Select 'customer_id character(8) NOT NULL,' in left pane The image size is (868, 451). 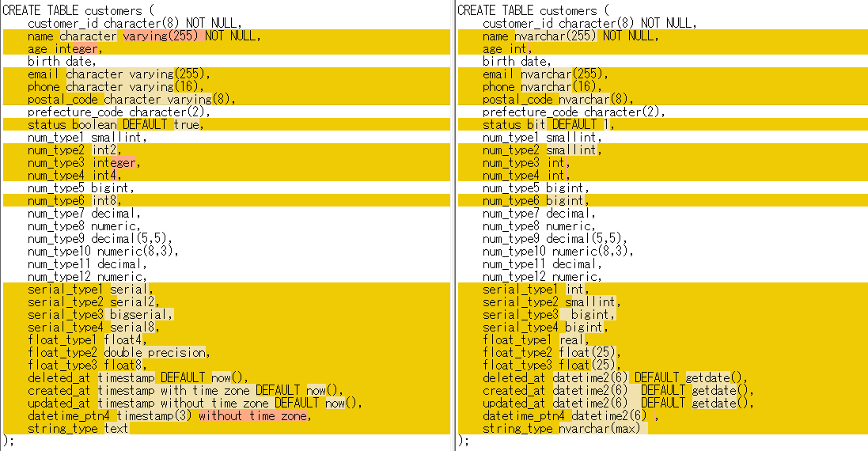point(135,23)
